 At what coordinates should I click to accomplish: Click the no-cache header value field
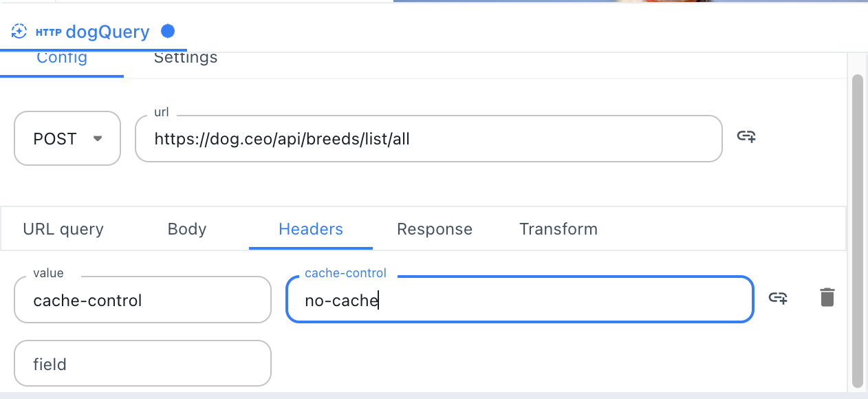click(519, 299)
